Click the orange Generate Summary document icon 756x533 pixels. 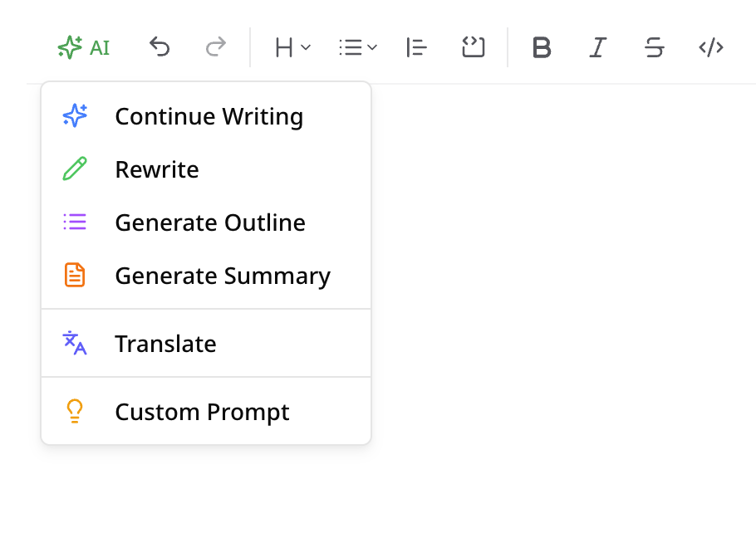click(x=74, y=275)
